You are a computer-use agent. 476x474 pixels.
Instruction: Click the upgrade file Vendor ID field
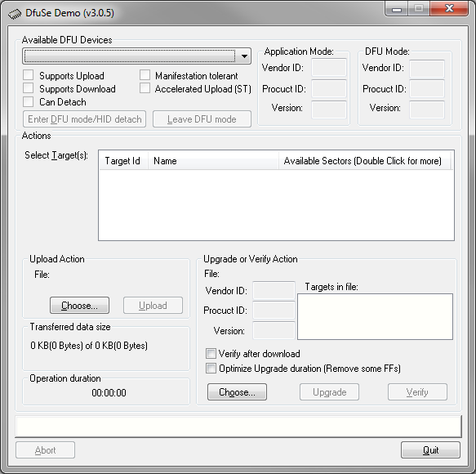pos(274,290)
